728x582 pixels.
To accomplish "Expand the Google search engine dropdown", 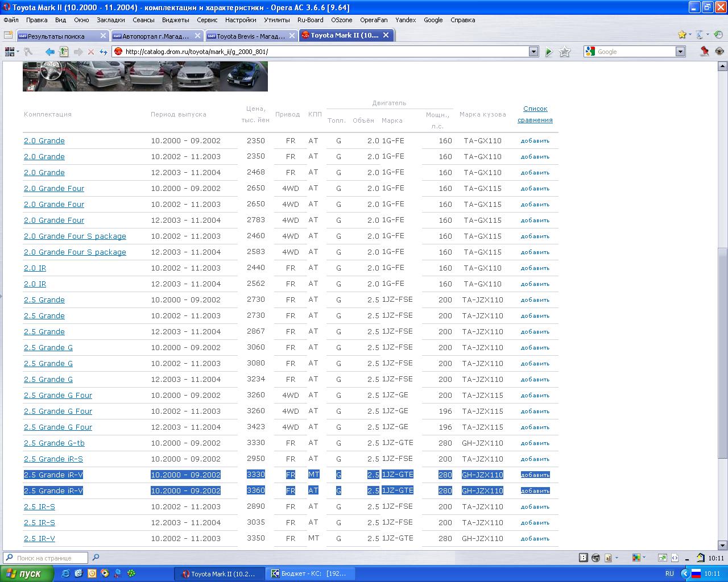I will tap(680, 52).
